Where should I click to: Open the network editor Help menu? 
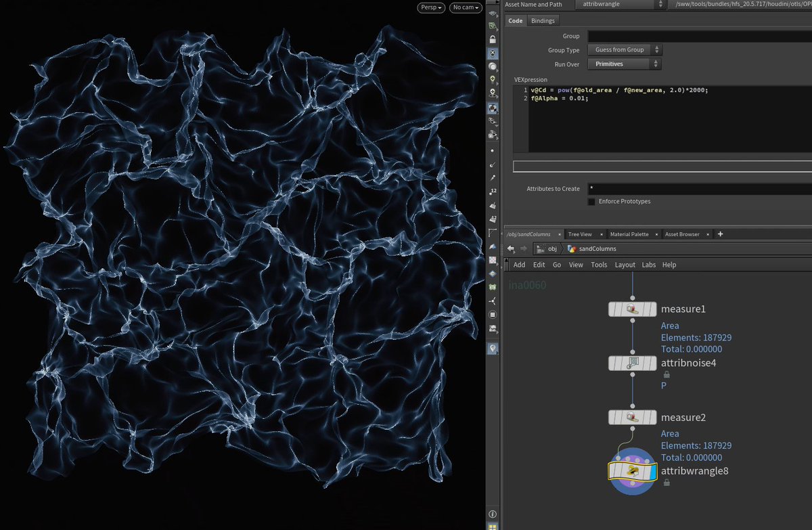(x=669, y=265)
